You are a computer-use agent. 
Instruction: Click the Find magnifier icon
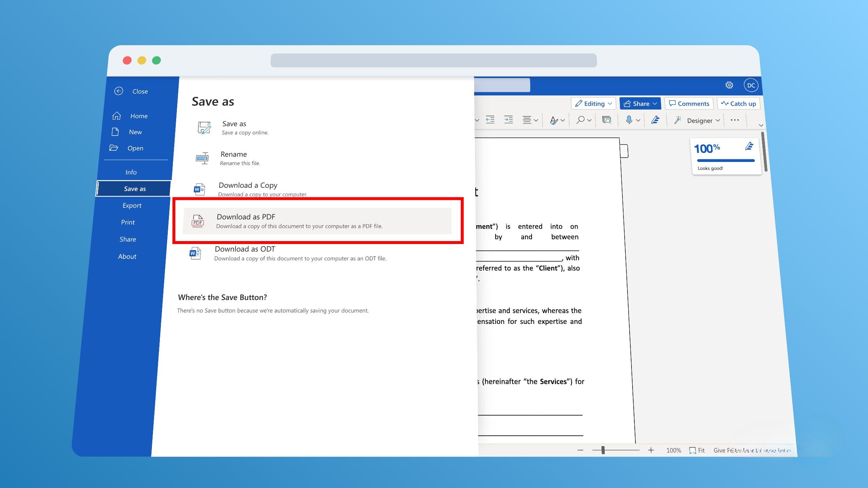580,120
